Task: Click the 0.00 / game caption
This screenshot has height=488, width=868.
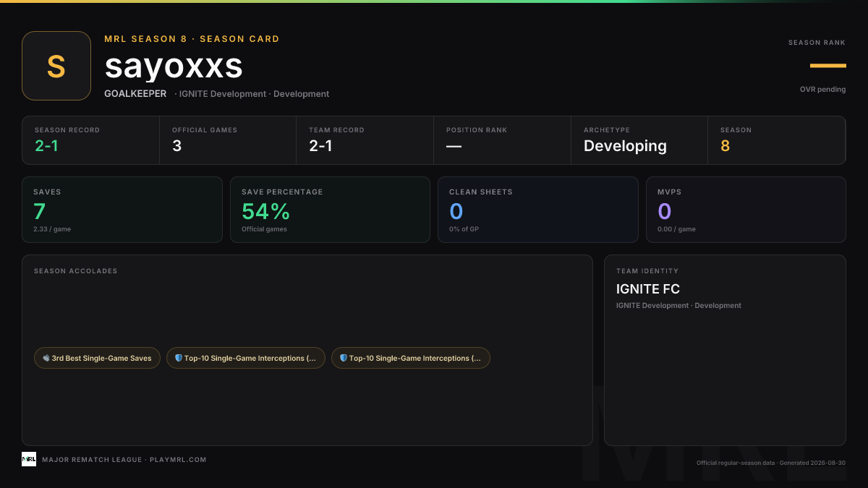Action: [x=676, y=229]
